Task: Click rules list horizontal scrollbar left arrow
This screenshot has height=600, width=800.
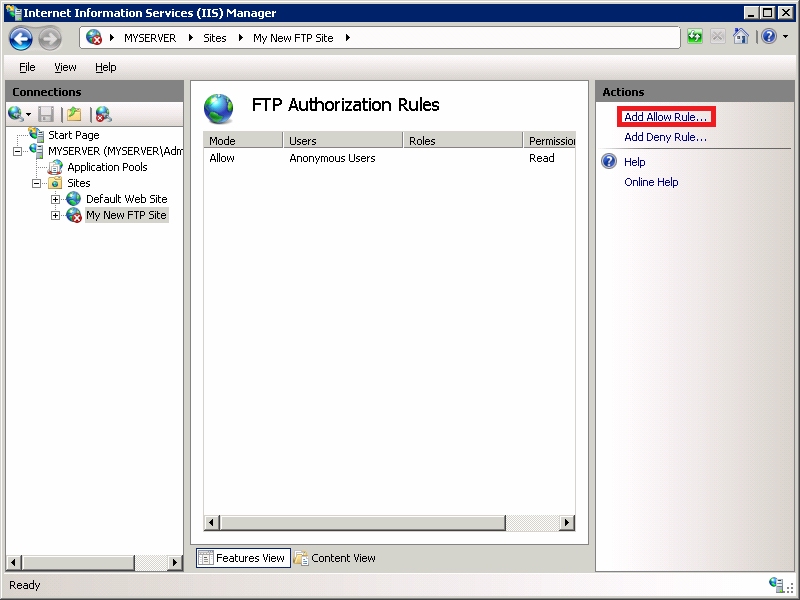Action: pos(212,522)
